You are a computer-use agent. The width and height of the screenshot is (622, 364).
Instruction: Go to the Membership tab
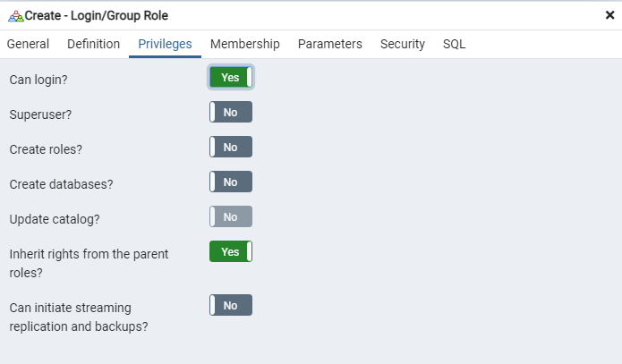244,44
